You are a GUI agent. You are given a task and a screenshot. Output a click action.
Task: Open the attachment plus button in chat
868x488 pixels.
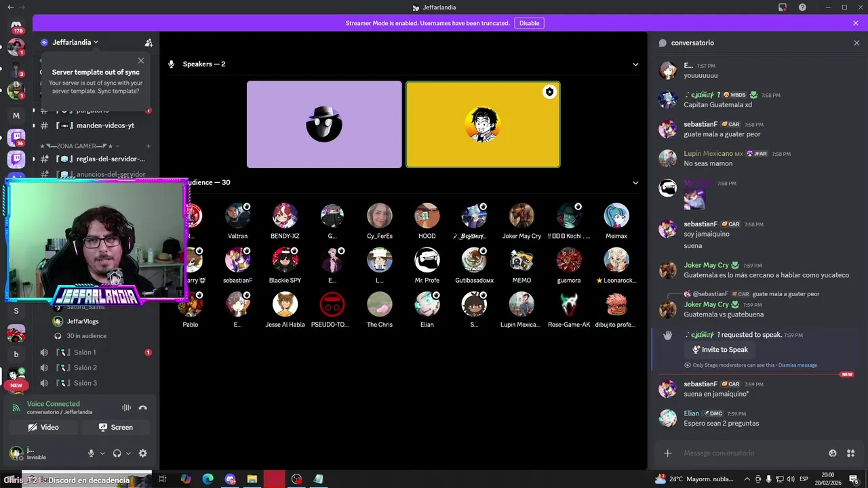pyautogui.click(x=668, y=453)
